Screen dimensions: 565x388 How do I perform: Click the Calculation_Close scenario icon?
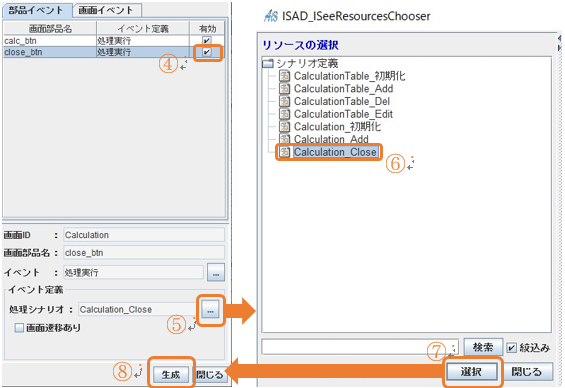pos(285,152)
